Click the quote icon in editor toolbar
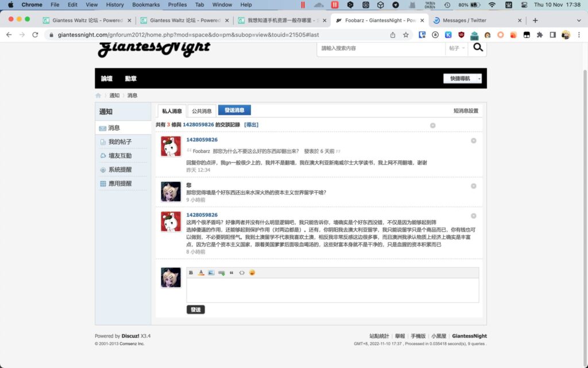The image size is (588, 368). (x=231, y=273)
